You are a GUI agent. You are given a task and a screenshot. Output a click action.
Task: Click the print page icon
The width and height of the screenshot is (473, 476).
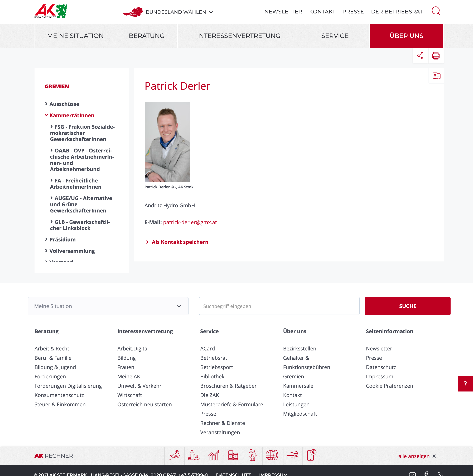[436, 56]
